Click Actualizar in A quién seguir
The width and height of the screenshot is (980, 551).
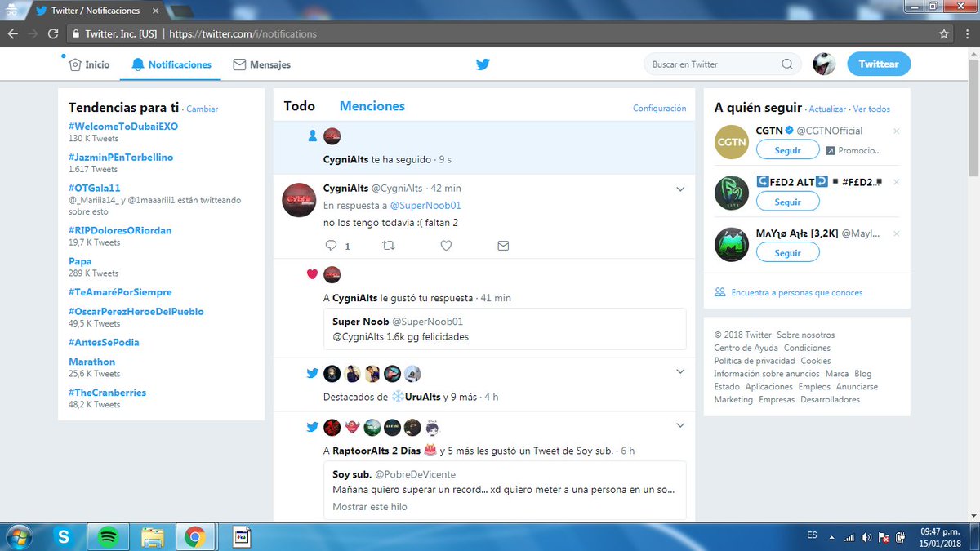[x=827, y=109]
